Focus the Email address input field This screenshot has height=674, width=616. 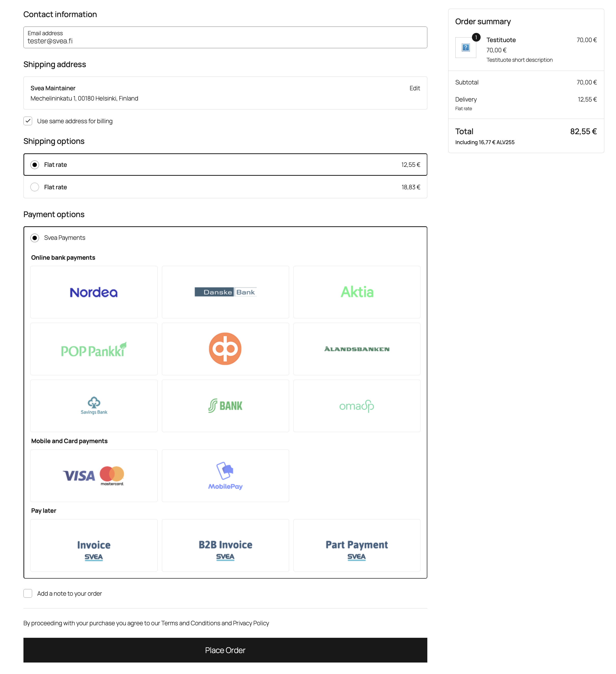pyautogui.click(x=225, y=38)
